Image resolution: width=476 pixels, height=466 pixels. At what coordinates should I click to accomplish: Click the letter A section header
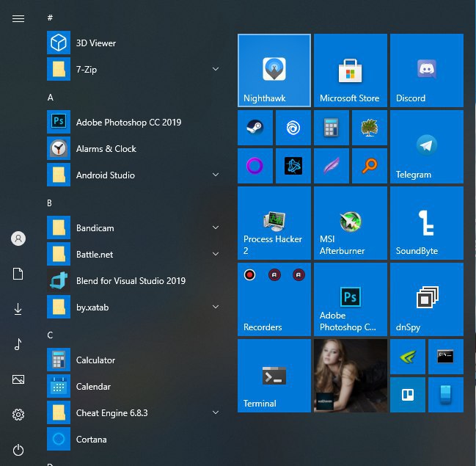pyautogui.click(x=51, y=97)
